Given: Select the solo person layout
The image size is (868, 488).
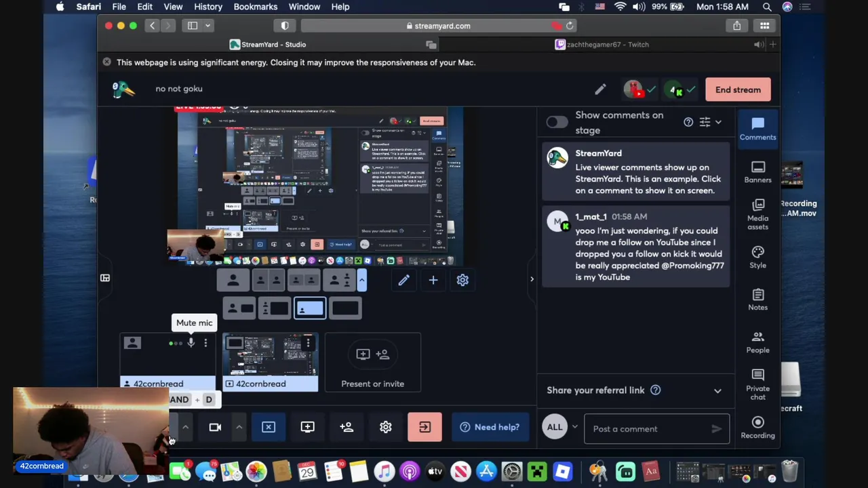Looking at the screenshot, I should 233,280.
